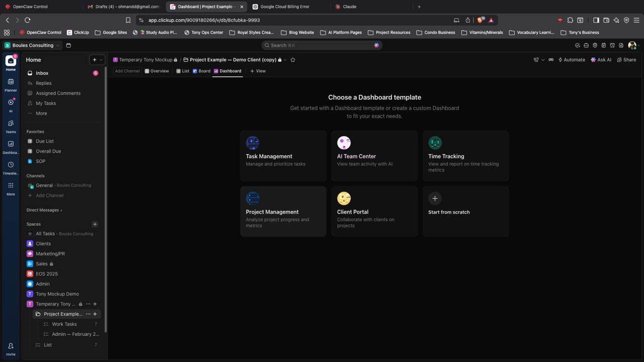Select Start from scratch dashboard option
Screen dimensions: 644x362
(465, 211)
